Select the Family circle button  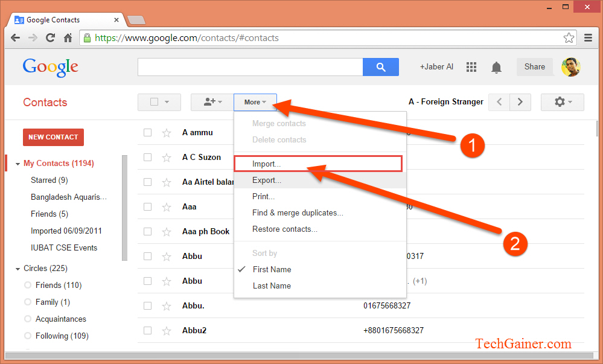[28, 302]
